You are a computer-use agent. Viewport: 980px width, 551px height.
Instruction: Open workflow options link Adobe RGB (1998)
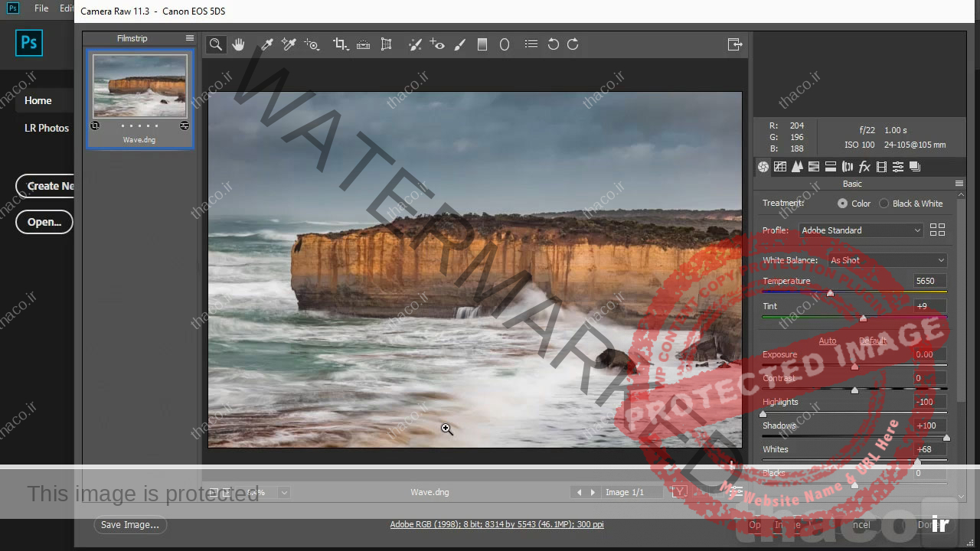497,524
